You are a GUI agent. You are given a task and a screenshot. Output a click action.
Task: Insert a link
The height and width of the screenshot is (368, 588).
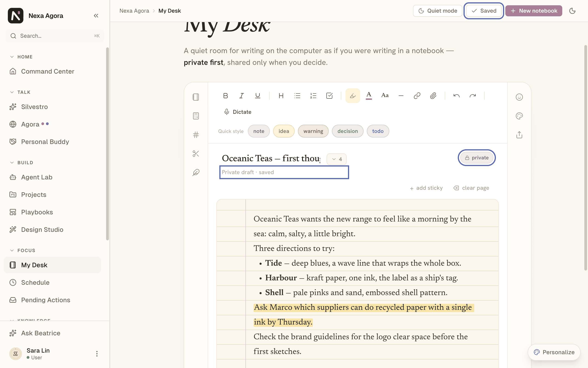[x=417, y=96]
